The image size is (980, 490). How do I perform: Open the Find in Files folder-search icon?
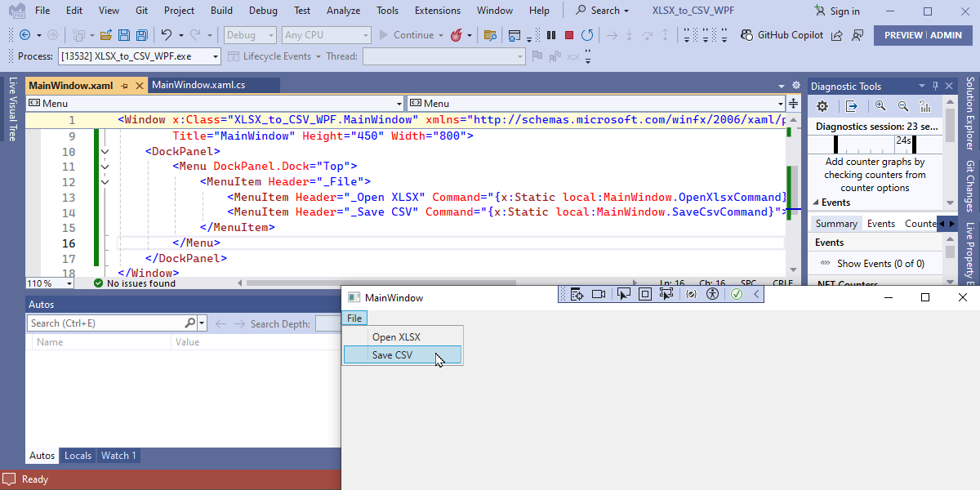[x=490, y=35]
